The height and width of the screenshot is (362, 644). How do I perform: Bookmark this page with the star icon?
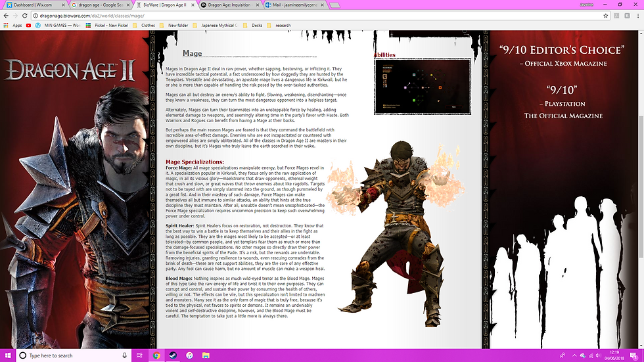[x=605, y=16]
